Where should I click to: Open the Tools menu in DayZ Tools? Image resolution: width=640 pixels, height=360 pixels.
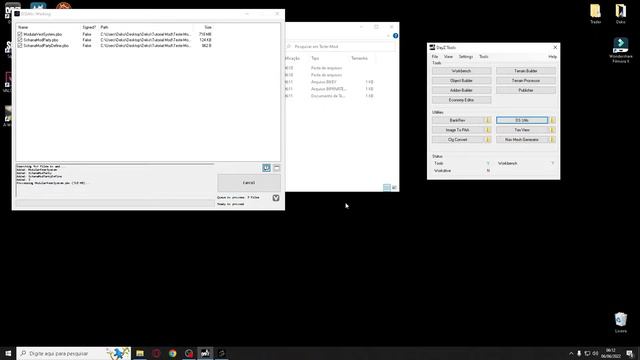click(483, 57)
